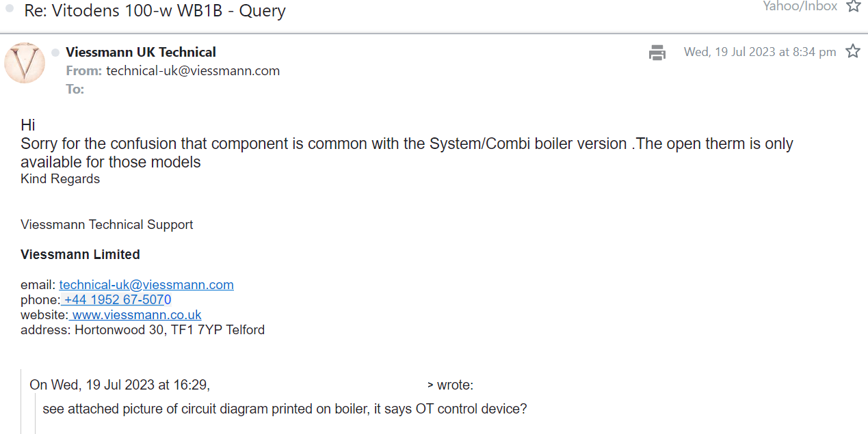
Task: Expand the To: recipients field
Action: (x=75, y=89)
